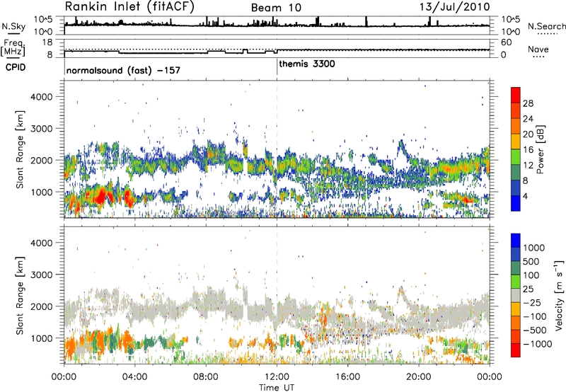This screenshot has height=392, width=566.
Task: Pick the red bottom segment of the Velocity bar
Action: 516,350
